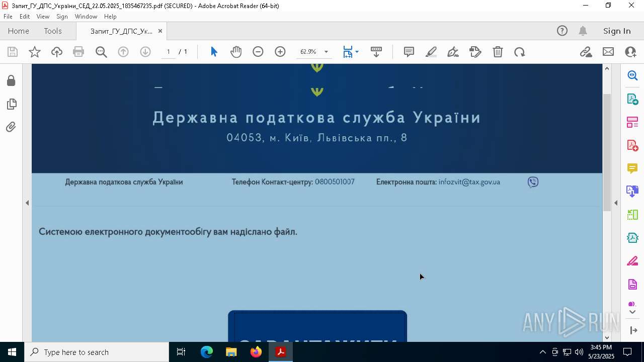Switch to the Home tab
The height and width of the screenshot is (362, 644).
(x=19, y=31)
